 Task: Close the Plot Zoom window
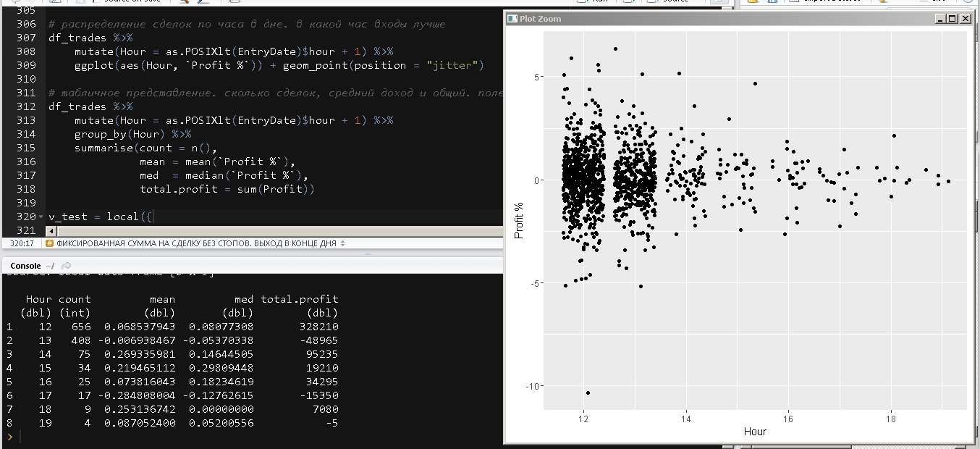[964, 19]
